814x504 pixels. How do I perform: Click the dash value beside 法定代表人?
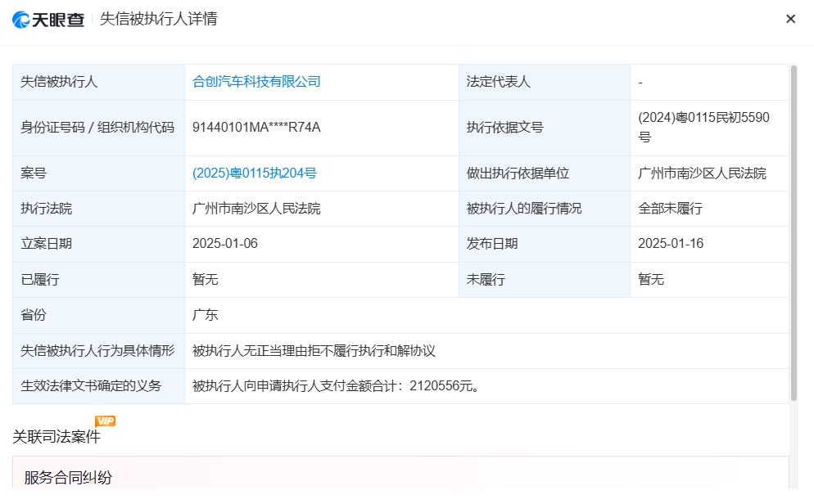point(640,83)
